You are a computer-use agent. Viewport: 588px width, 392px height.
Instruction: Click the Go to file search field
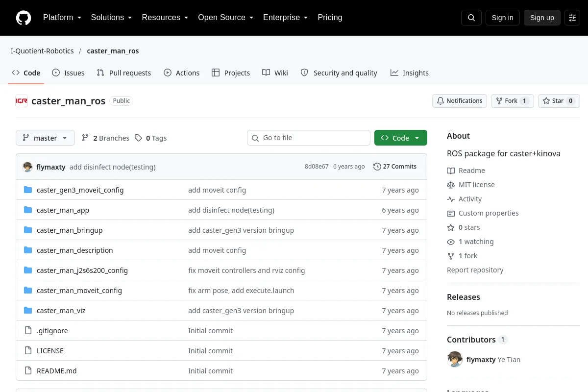[x=309, y=138]
